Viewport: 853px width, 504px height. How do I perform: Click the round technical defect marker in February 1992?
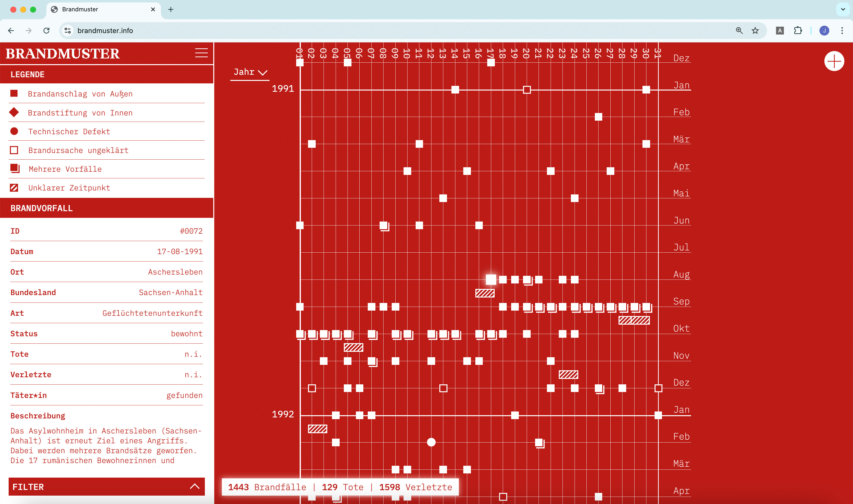[431, 442]
